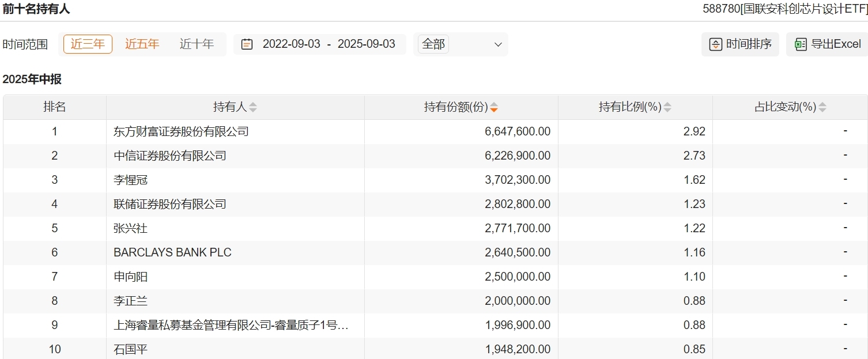Select holder 张兴社
Viewport: 868px width, 359px height.
click(130, 228)
